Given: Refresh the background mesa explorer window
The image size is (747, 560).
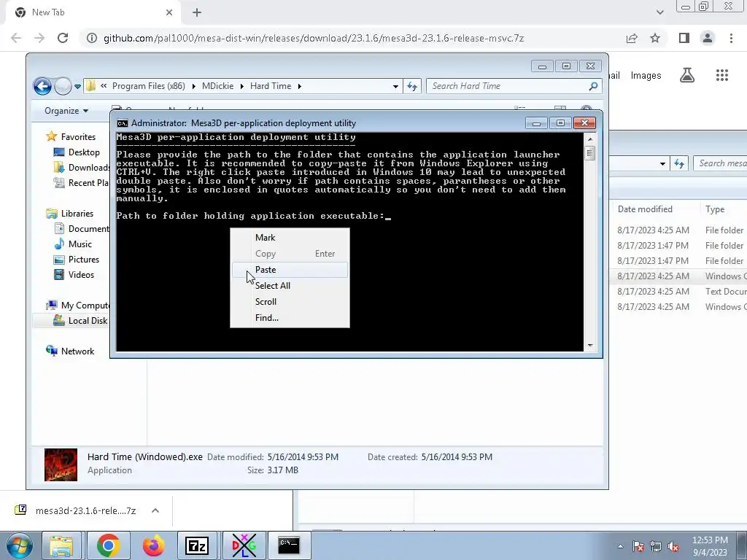Looking at the screenshot, I should [679, 163].
